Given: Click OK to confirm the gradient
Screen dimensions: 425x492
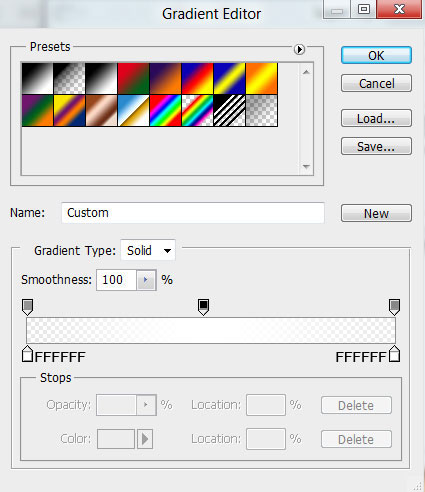Looking at the screenshot, I should (376, 55).
